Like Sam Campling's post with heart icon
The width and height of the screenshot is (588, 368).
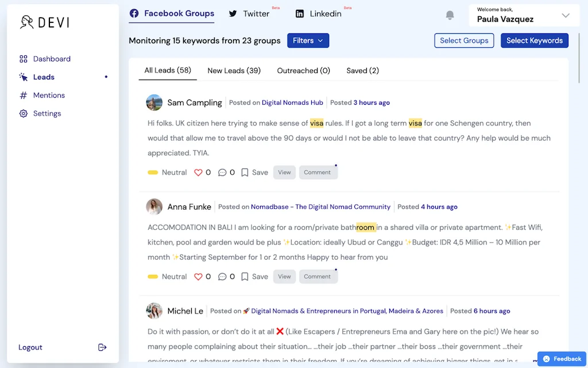199,172
